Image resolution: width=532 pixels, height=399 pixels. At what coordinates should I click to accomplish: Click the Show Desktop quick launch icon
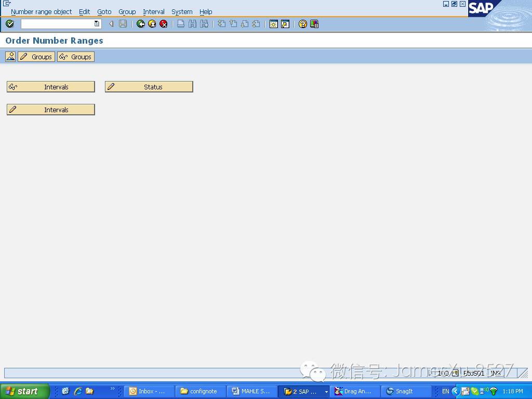(x=65, y=391)
